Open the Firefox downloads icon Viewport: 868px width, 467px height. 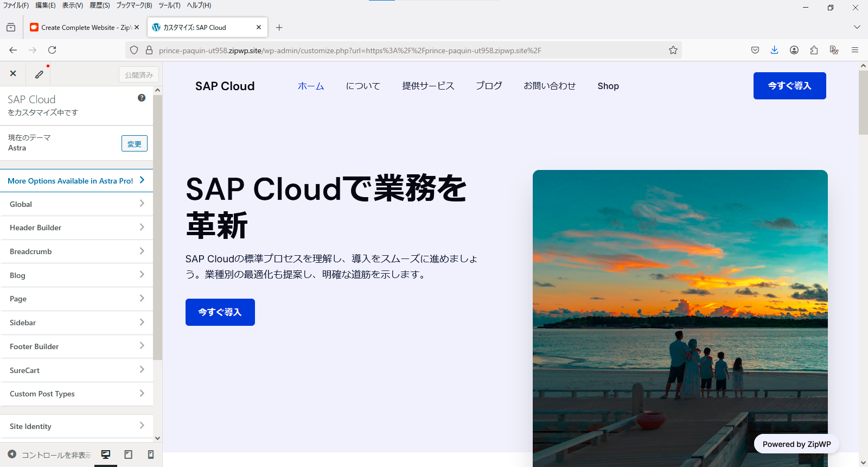[775, 50]
